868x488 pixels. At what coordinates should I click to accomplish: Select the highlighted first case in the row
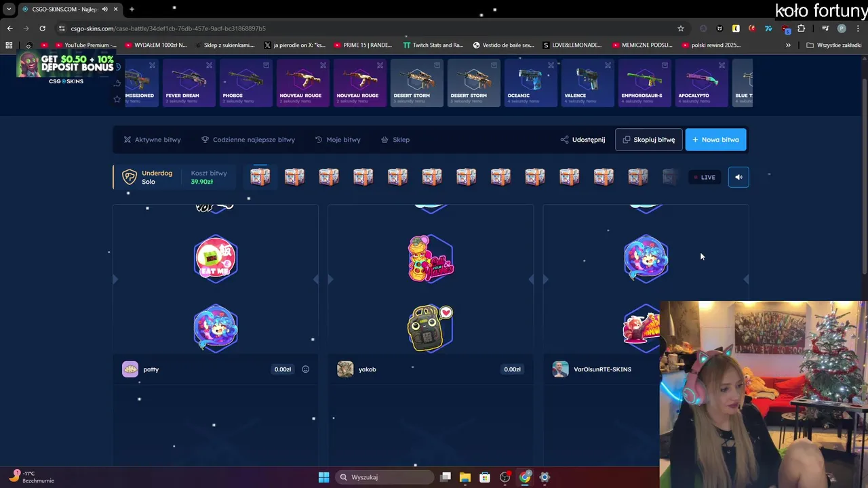[260, 177]
